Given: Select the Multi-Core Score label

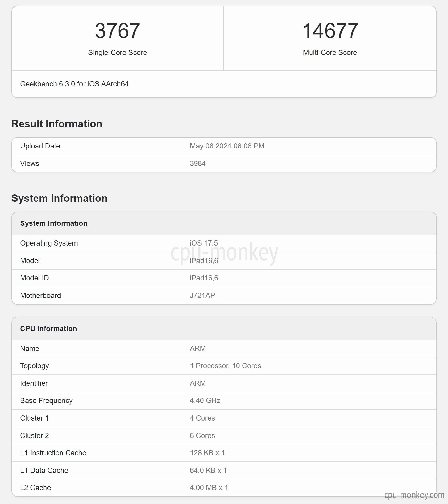Looking at the screenshot, I should pyautogui.click(x=330, y=52).
